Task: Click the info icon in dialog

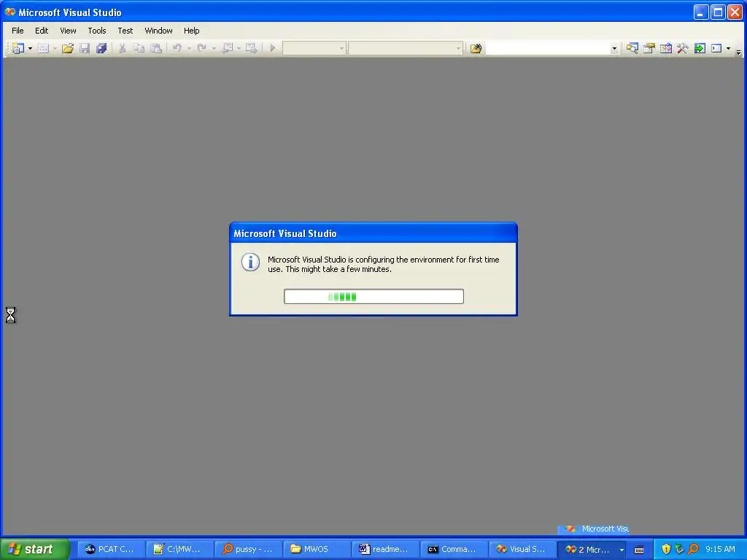Action: (250, 262)
